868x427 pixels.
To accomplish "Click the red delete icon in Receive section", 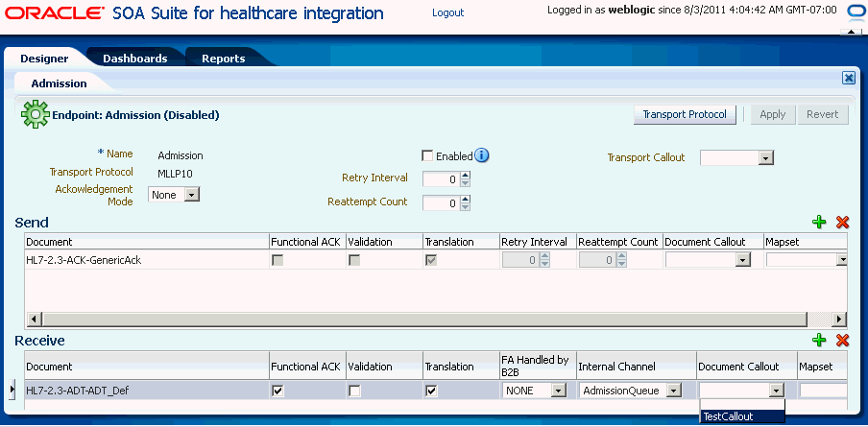I will (x=842, y=341).
